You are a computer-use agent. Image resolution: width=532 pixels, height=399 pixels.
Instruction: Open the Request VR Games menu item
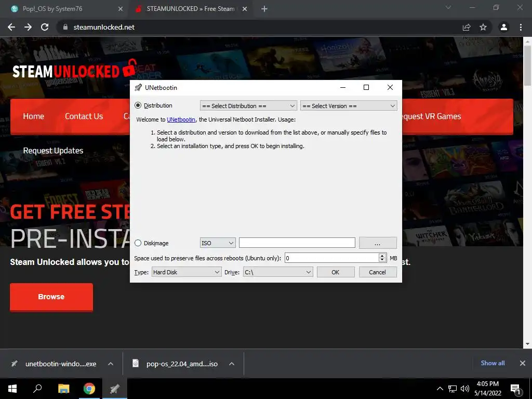(x=432, y=116)
